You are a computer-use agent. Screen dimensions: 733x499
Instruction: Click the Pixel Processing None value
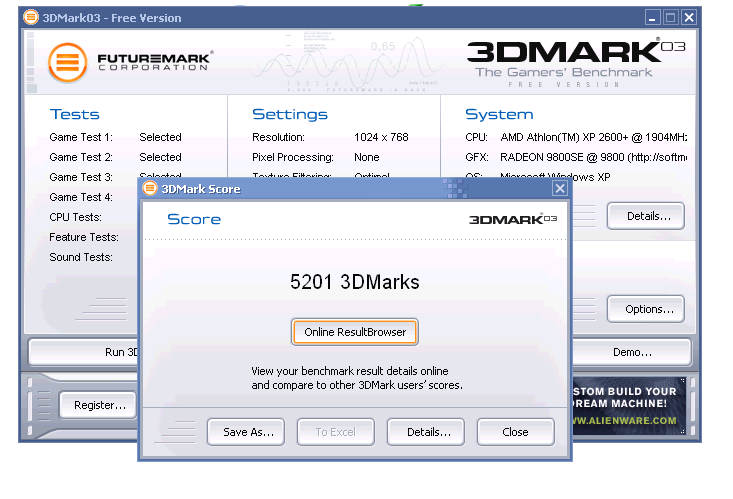coord(366,157)
